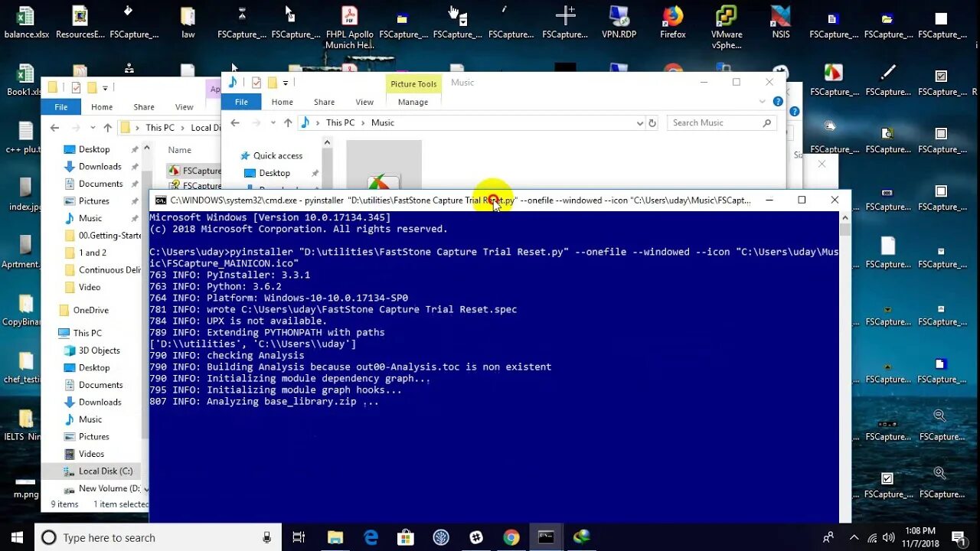Click Up arrow in Music window navigation

[288, 122]
